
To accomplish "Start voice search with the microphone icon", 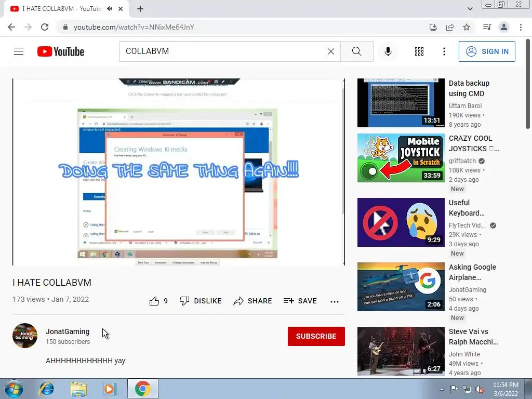I will point(388,51).
